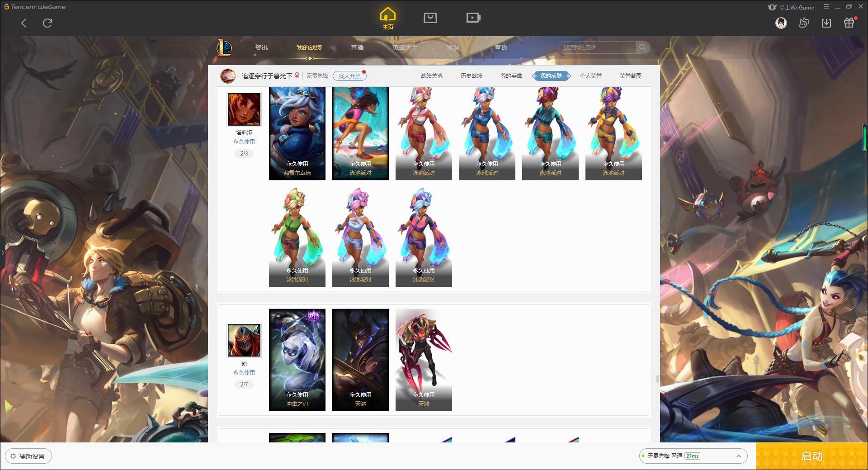This screenshot has width=868, height=470.
Task: Click the 找人开黑 button
Action: [349, 76]
